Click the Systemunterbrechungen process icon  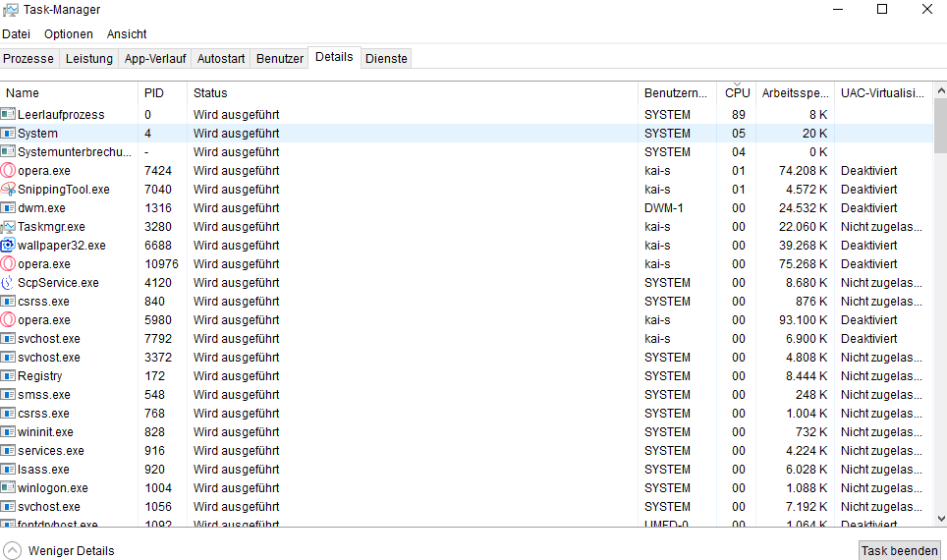coord(8,151)
